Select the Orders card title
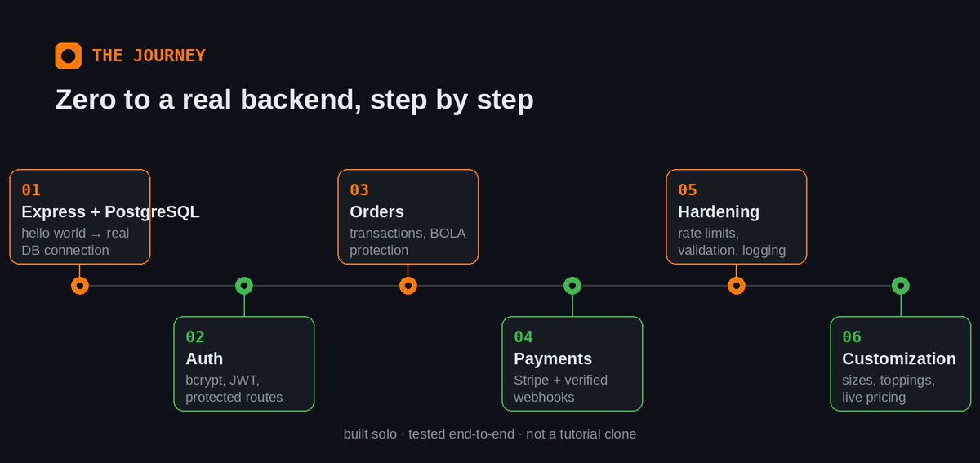 point(376,212)
